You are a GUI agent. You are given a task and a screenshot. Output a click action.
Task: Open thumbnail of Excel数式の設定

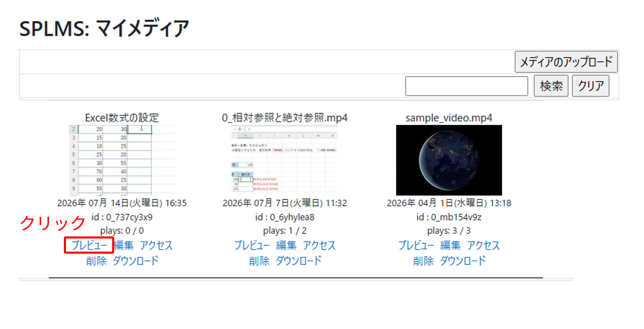[122, 160]
